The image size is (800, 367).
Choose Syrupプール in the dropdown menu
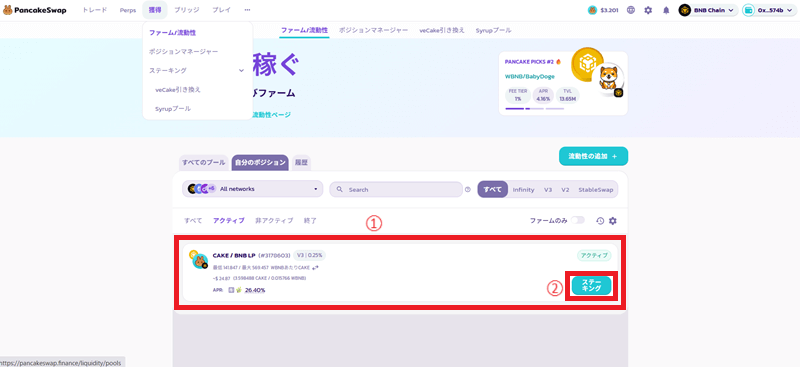coord(173,108)
